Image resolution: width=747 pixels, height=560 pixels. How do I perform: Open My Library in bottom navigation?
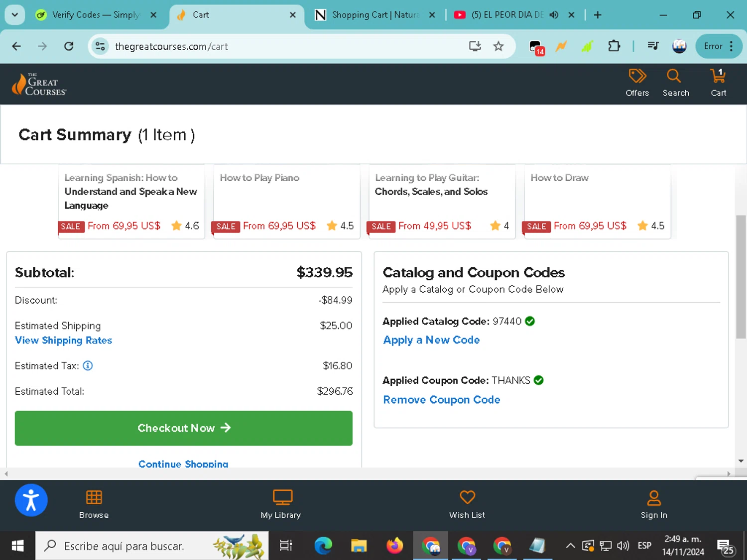tap(281, 504)
